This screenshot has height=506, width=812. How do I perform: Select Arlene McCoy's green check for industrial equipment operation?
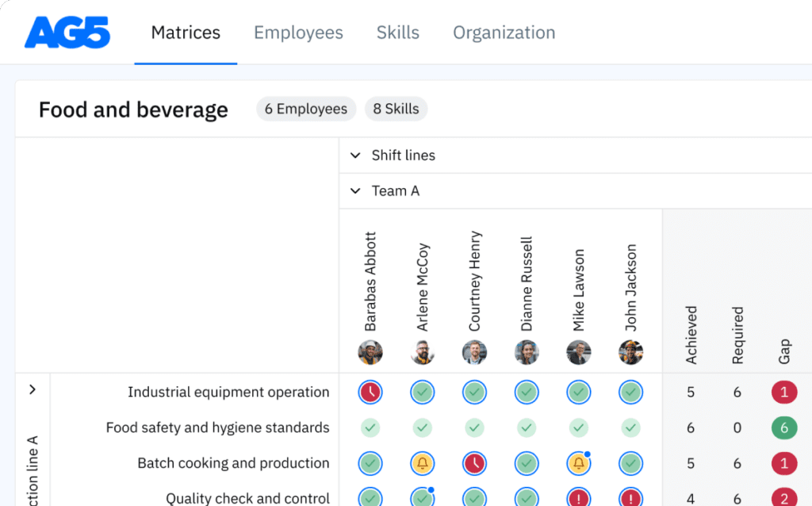coord(423,392)
